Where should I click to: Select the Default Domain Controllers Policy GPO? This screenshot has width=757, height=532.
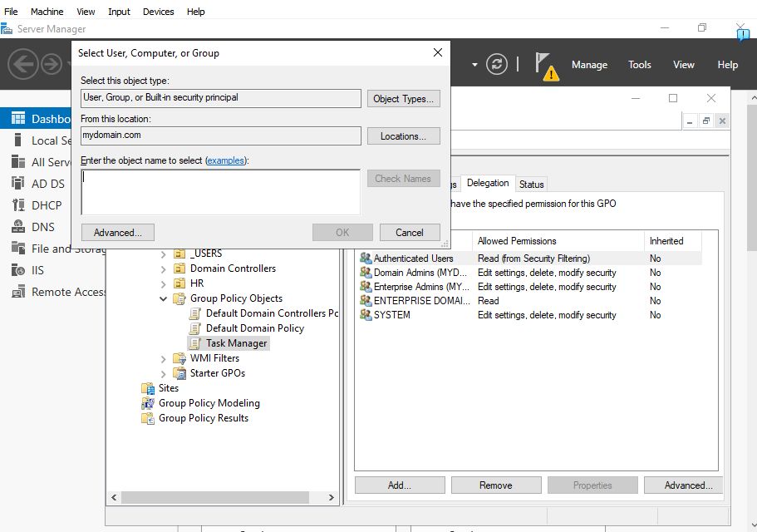tap(272, 313)
